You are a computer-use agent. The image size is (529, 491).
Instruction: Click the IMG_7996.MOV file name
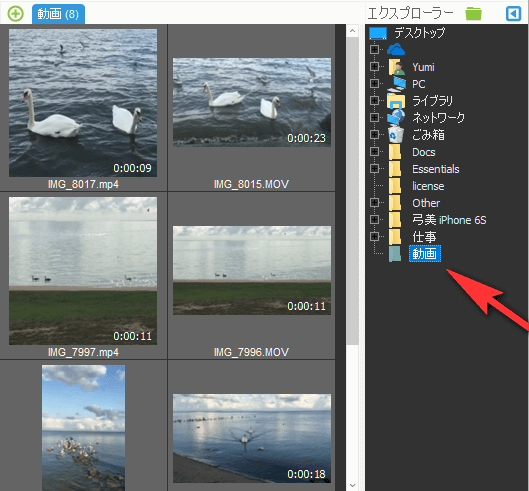251,352
